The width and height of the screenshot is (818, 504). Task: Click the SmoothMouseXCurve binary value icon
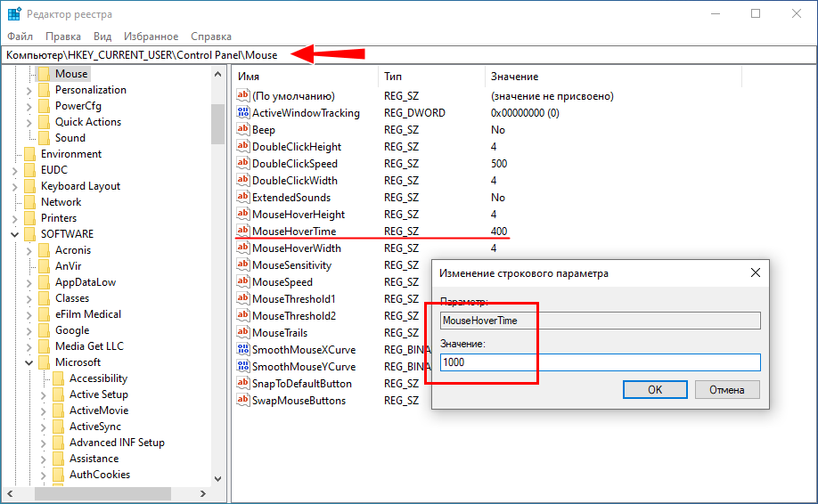pyautogui.click(x=242, y=349)
